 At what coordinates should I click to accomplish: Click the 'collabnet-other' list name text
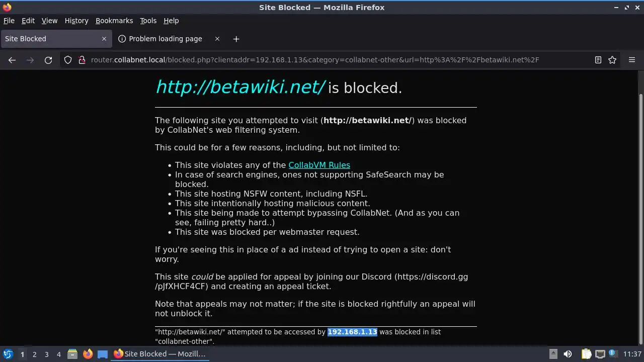184,341
